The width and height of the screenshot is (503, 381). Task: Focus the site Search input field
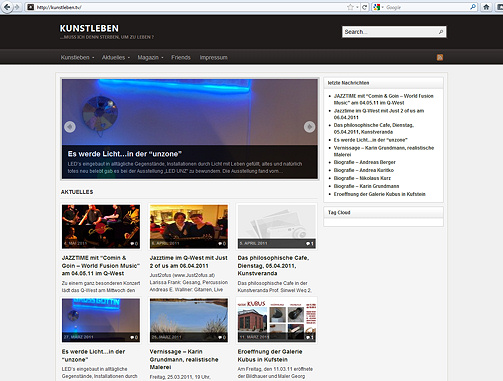click(x=390, y=32)
